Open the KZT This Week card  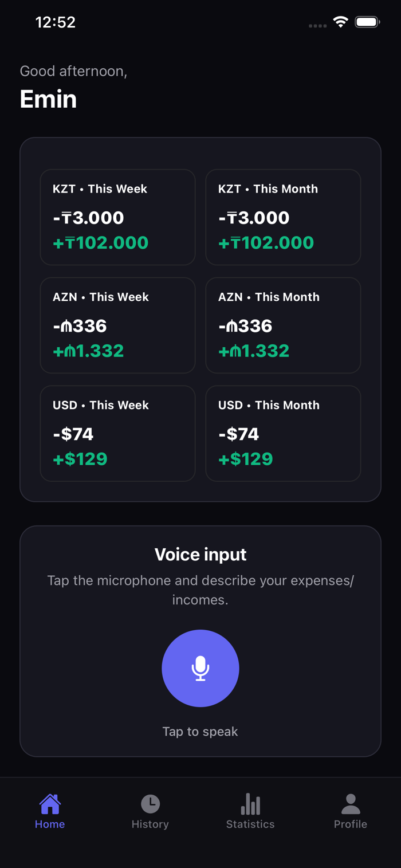click(117, 217)
